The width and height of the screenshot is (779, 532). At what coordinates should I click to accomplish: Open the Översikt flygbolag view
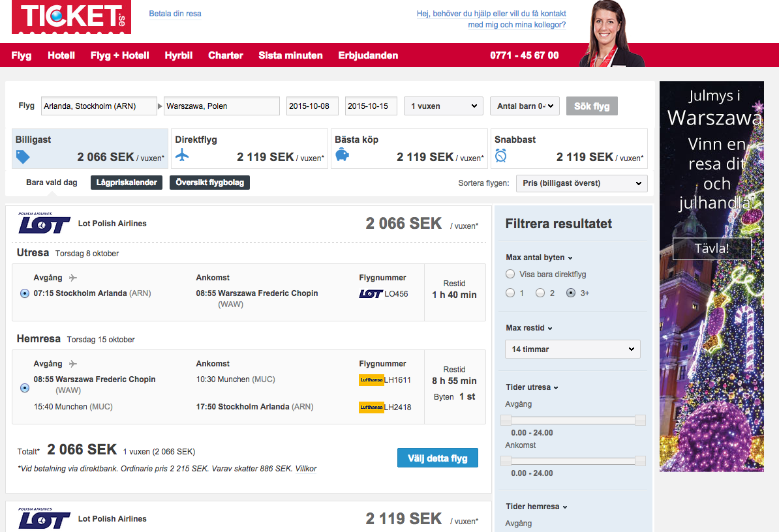coord(209,183)
